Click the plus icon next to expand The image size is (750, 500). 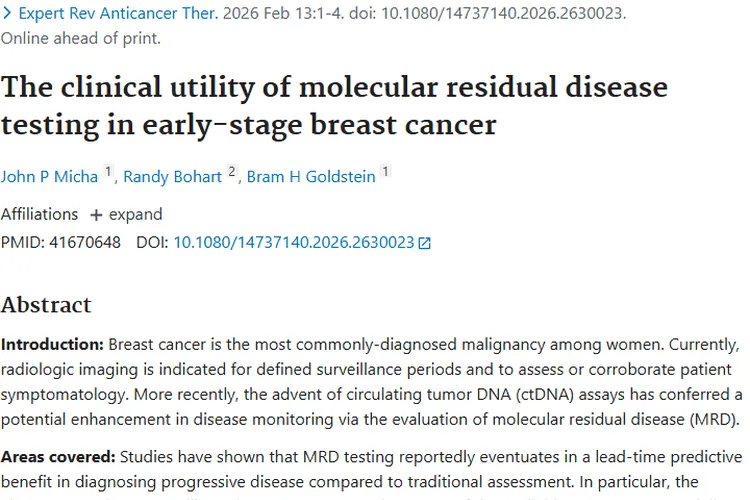(96, 215)
